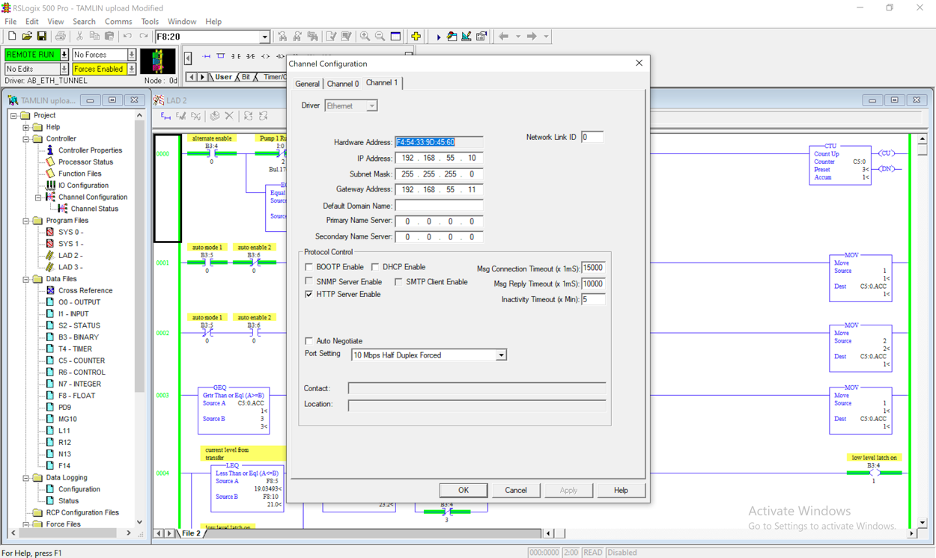Open the Forces Enabled dropdown
Image resolution: width=936 pixels, height=558 pixels.
[x=131, y=69]
